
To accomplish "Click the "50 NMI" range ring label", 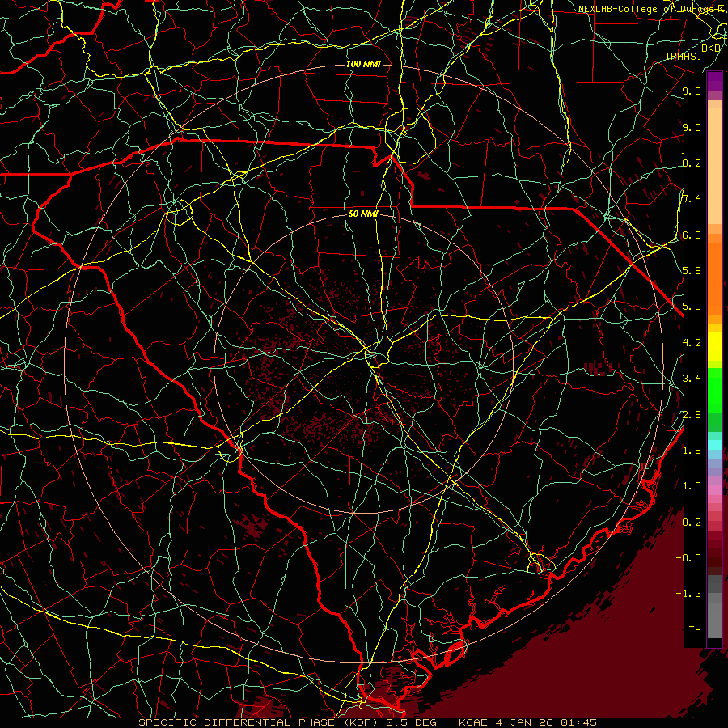I will click(363, 214).
